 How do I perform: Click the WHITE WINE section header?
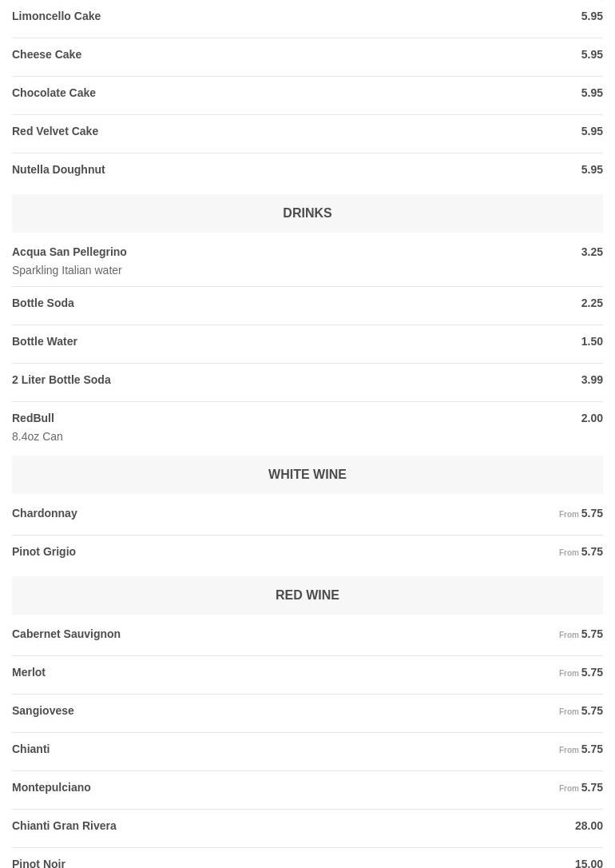(x=307, y=475)
